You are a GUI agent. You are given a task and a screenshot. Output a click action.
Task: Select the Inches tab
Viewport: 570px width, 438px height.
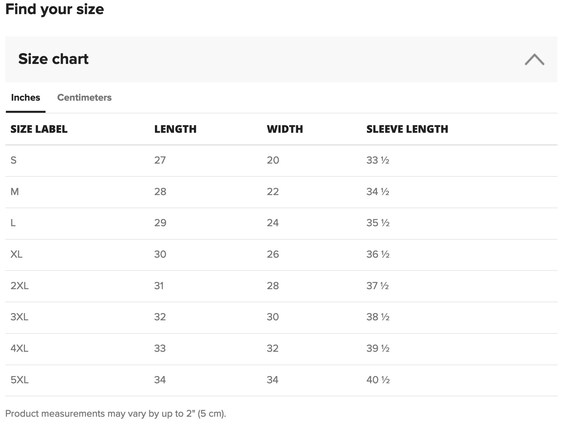pyautogui.click(x=25, y=97)
